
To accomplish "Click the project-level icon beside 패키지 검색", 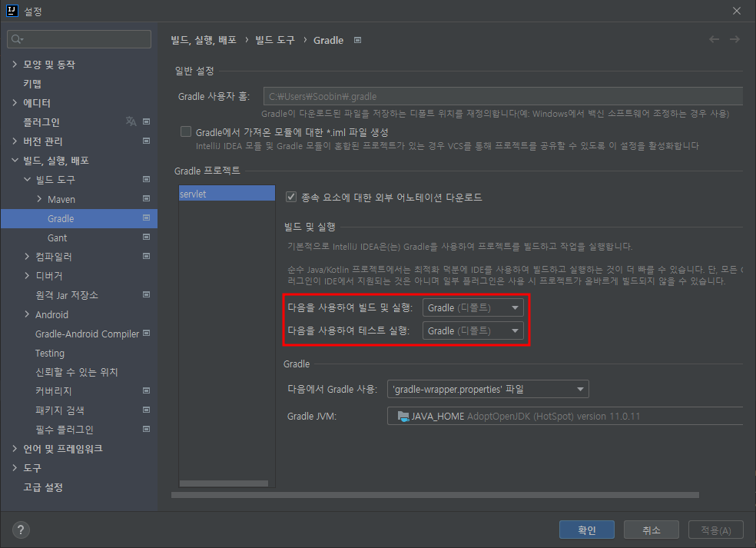I will (147, 410).
